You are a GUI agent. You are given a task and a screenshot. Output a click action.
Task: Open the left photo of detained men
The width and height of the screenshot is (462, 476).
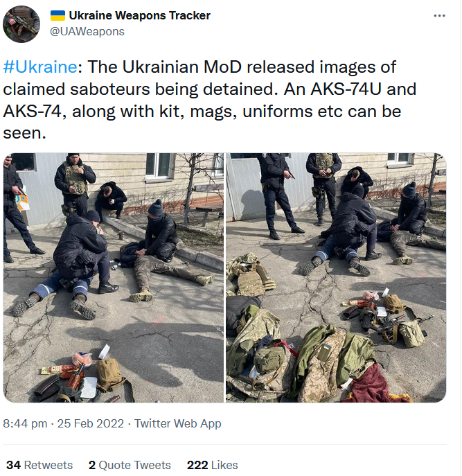tap(114, 278)
